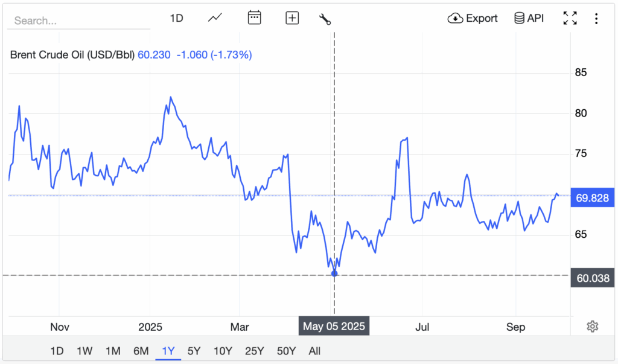Toggle the 1M timeframe selection
The height and width of the screenshot is (364, 618).
[112, 350]
